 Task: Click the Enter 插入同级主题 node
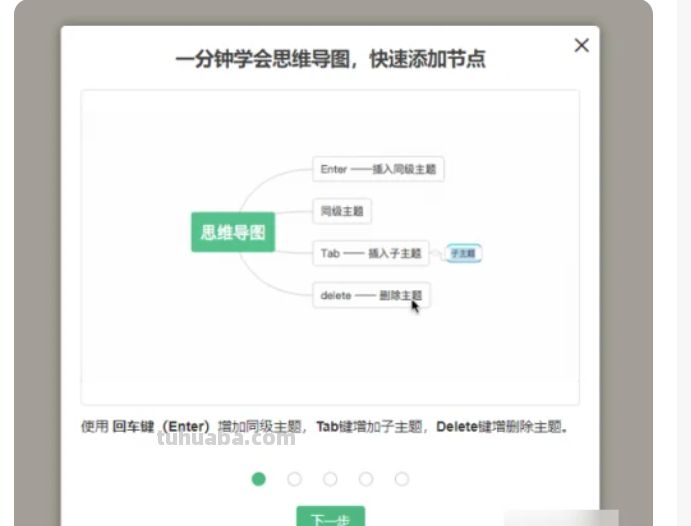coord(378,169)
